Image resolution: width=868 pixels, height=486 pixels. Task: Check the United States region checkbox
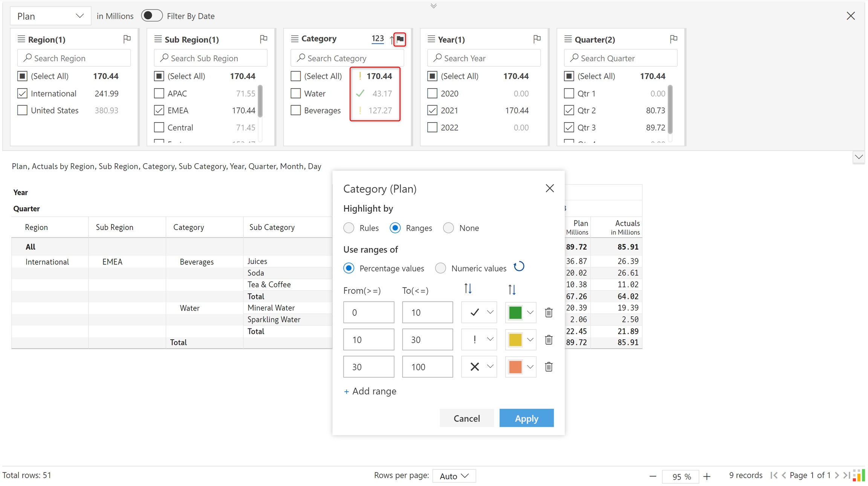(23, 110)
